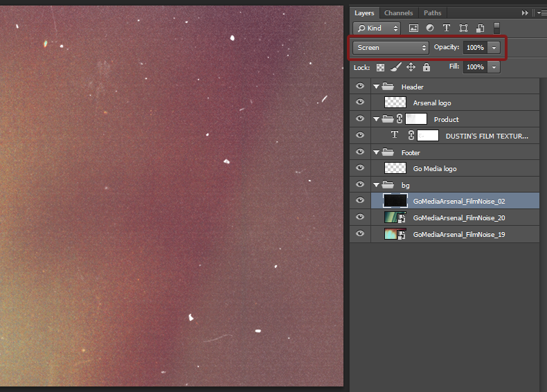Collapse the Product group triangle
Viewport: 547px width, 392px height.
(x=376, y=119)
